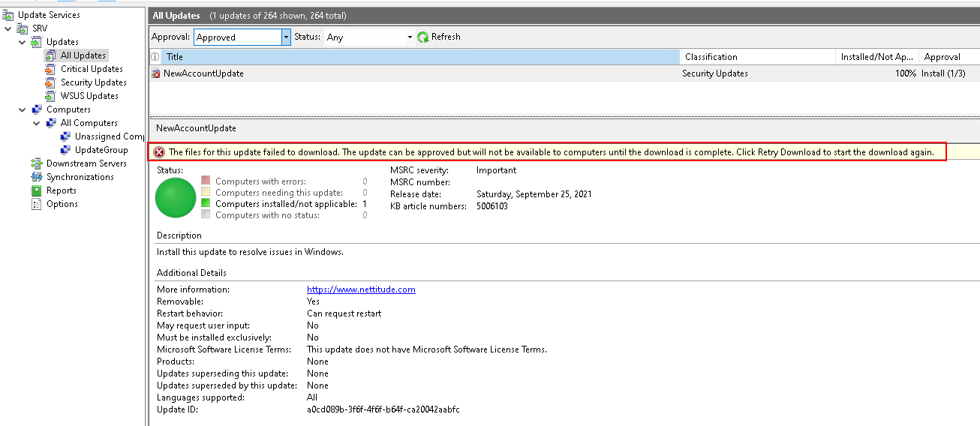The height and width of the screenshot is (426, 980).
Task: Select the Critical Updates node icon
Action: [50, 69]
